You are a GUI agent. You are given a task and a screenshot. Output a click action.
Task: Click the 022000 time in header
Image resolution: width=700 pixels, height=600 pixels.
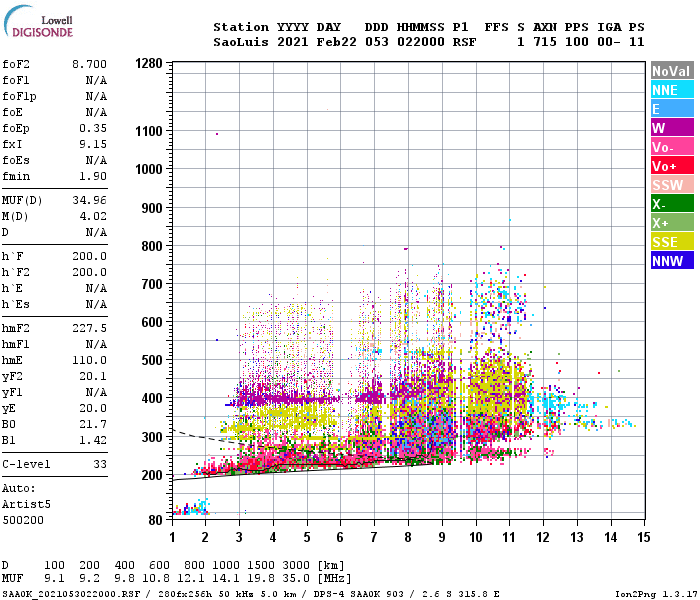coord(421,42)
